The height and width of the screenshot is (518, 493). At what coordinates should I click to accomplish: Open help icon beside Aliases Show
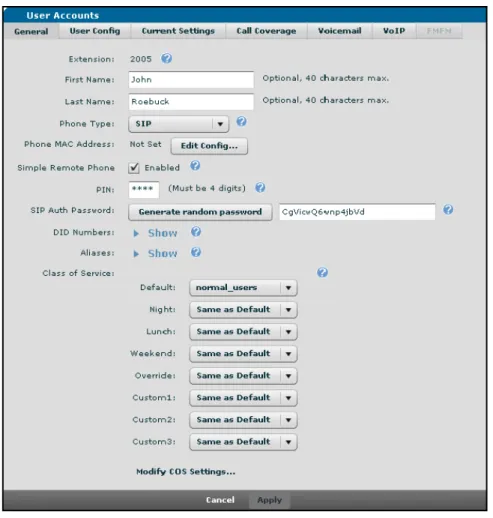coord(196,252)
